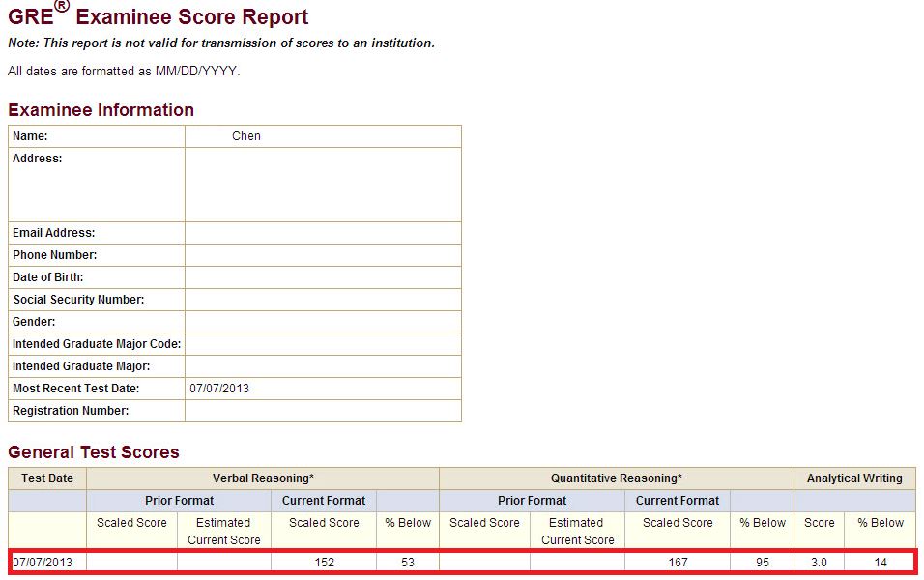Click the Analytical Writing Score subheader
The image size is (924, 580).
tap(819, 523)
